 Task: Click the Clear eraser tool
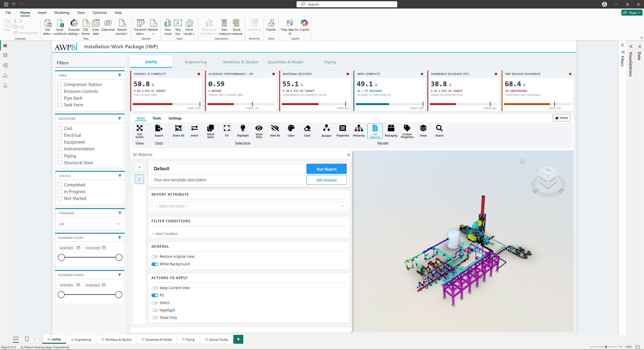[x=307, y=131]
